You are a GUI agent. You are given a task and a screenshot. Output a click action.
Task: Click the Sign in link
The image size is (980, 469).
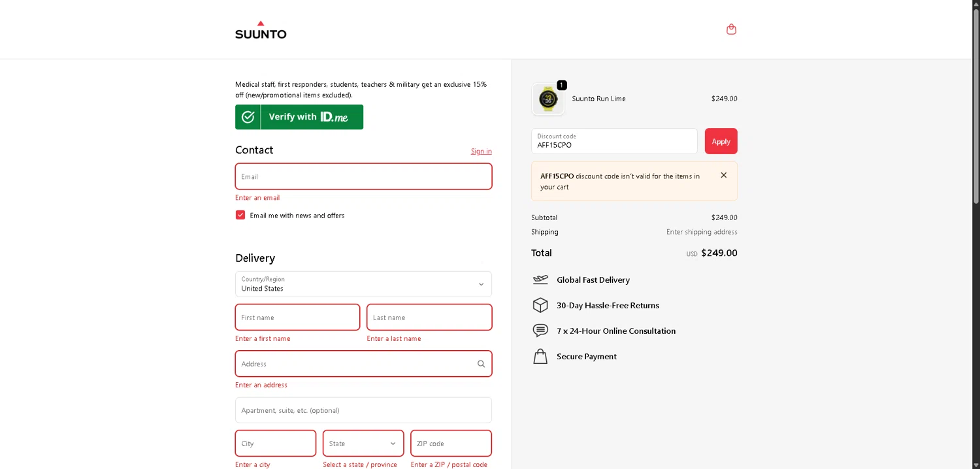[482, 151]
